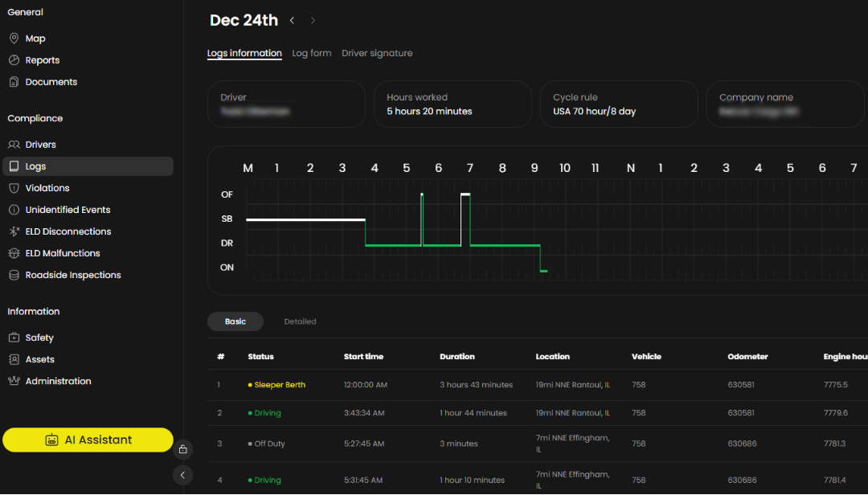Switch the log table to Detailed view
This screenshot has width=868, height=495.
tap(300, 321)
